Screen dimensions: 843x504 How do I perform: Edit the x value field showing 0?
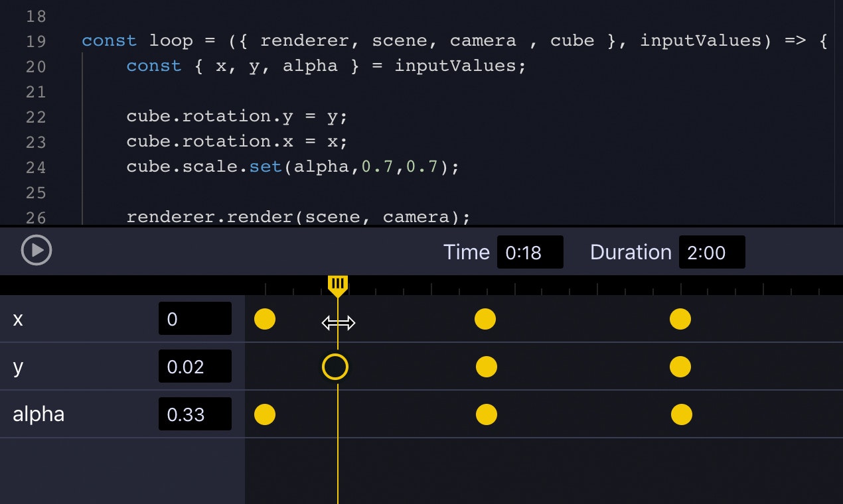tap(195, 318)
